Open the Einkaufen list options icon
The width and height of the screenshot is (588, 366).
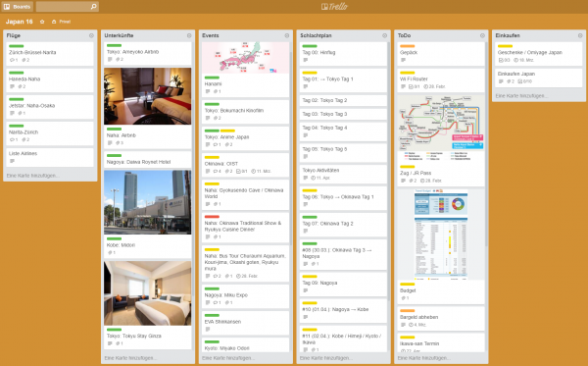click(580, 35)
